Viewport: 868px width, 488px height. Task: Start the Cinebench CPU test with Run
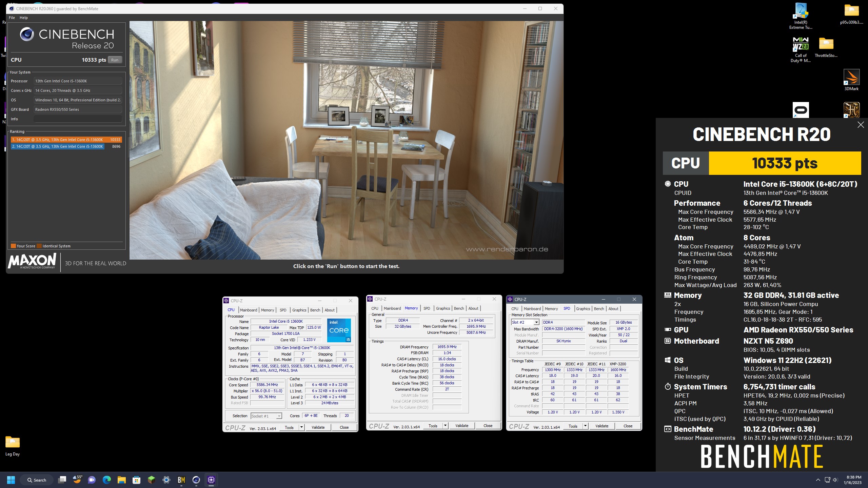(115, 60)
